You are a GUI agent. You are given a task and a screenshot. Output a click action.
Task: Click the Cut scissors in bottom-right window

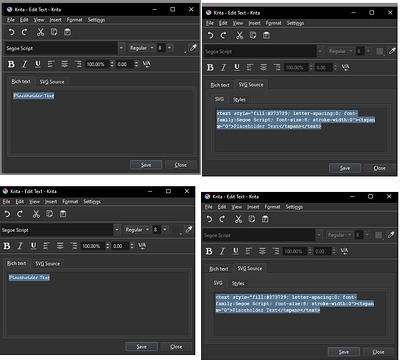point(238,219)
